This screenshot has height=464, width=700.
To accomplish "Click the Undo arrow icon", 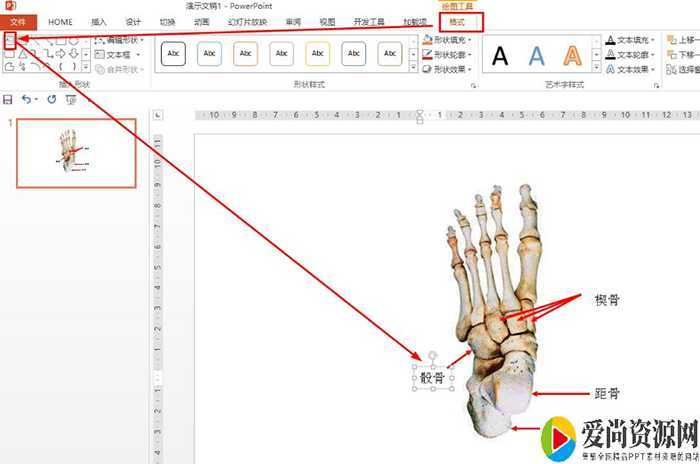I will click(x=26, y=100).
